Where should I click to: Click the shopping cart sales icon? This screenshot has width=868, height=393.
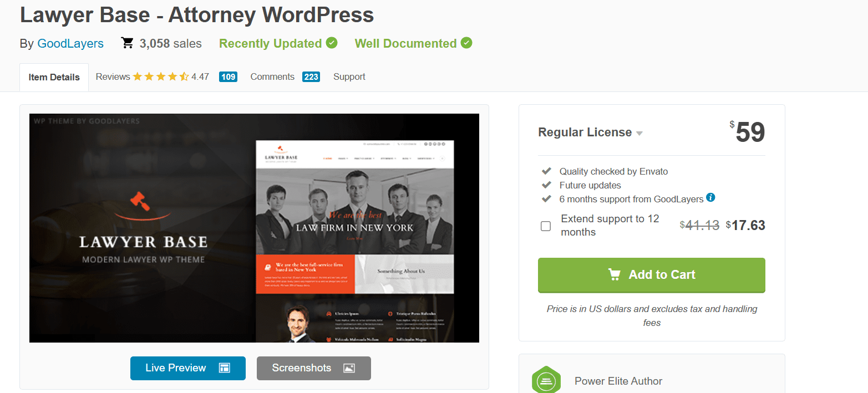[128, 43]
